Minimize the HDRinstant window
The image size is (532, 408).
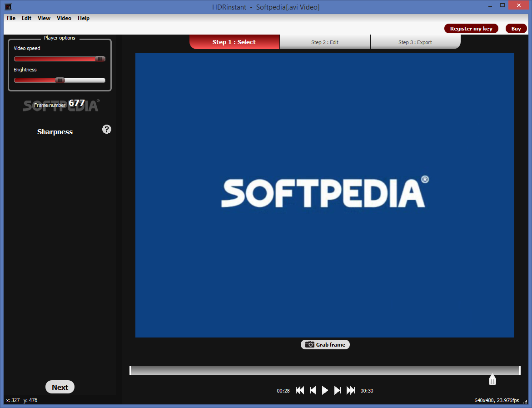(491, 6)
